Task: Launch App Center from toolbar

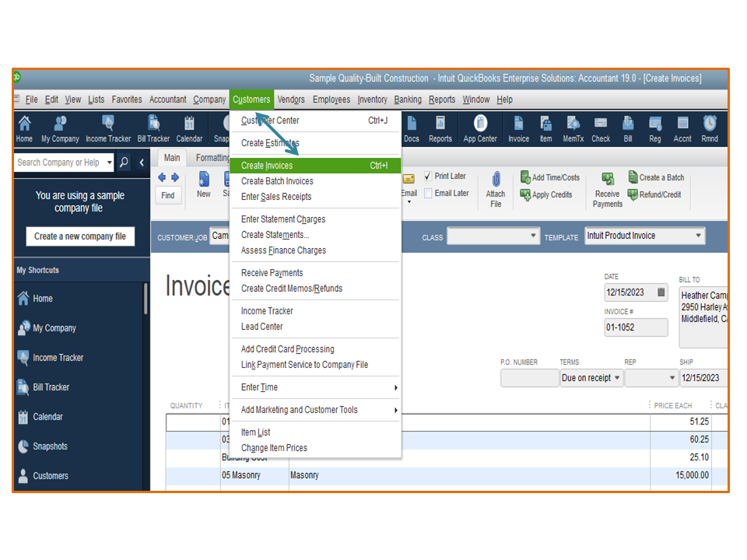Action: pyautogui.click(x=480, y=129)
